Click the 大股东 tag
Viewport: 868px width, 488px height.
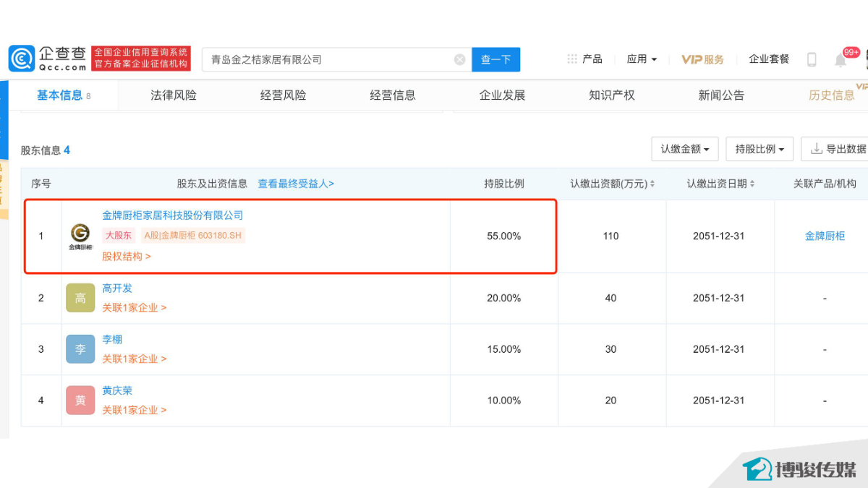point(119,235)
